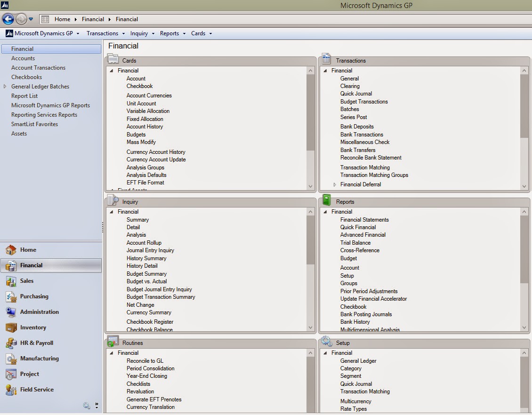
Task: Click the Setup section gears icon
Action: point(326,341)
